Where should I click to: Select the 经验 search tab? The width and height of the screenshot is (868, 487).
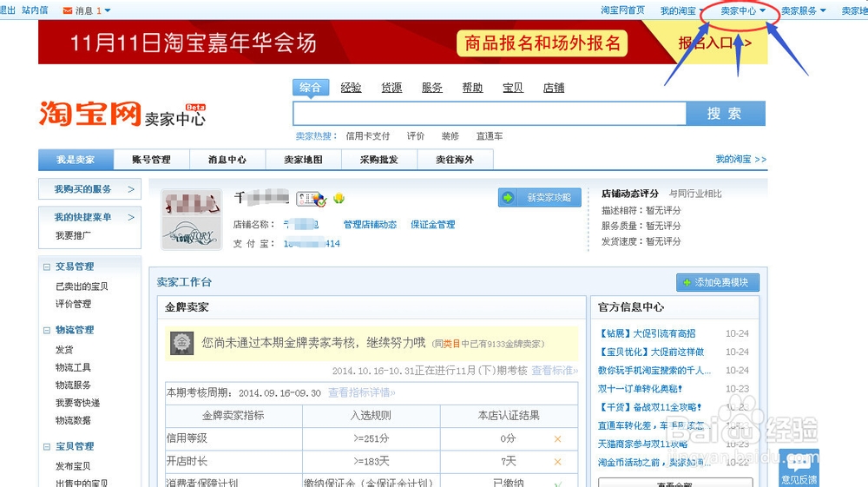[x=351, y=88]
